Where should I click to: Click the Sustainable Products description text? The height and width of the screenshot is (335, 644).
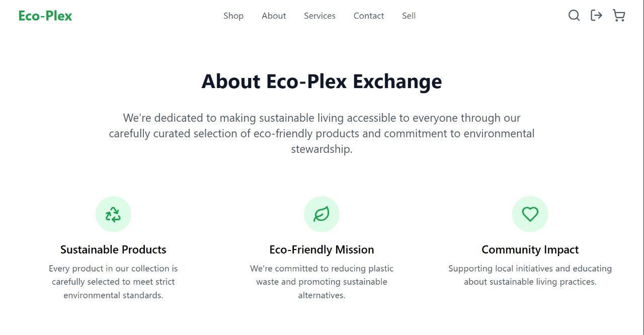[x=113, y=282]
